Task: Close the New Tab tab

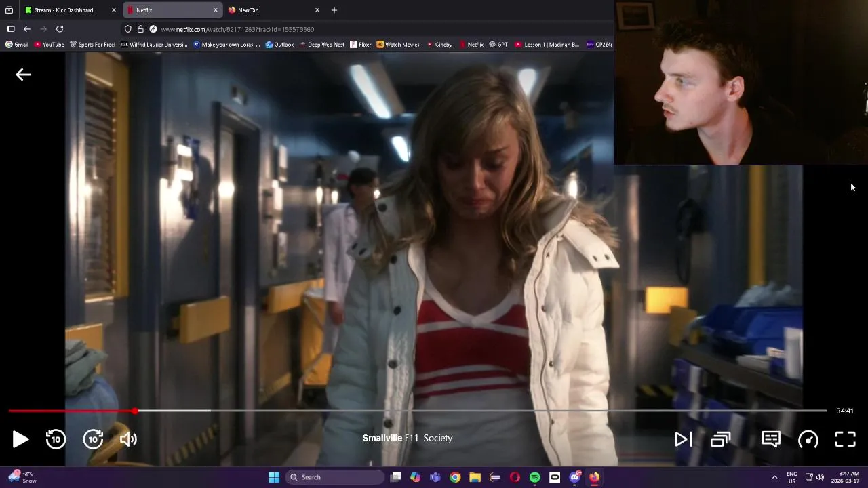Action: tap(317, 10)
